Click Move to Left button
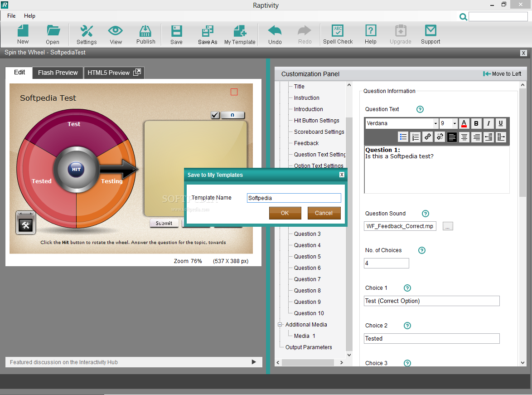Viewport: 532px width, 395px height. pos(502,74)
